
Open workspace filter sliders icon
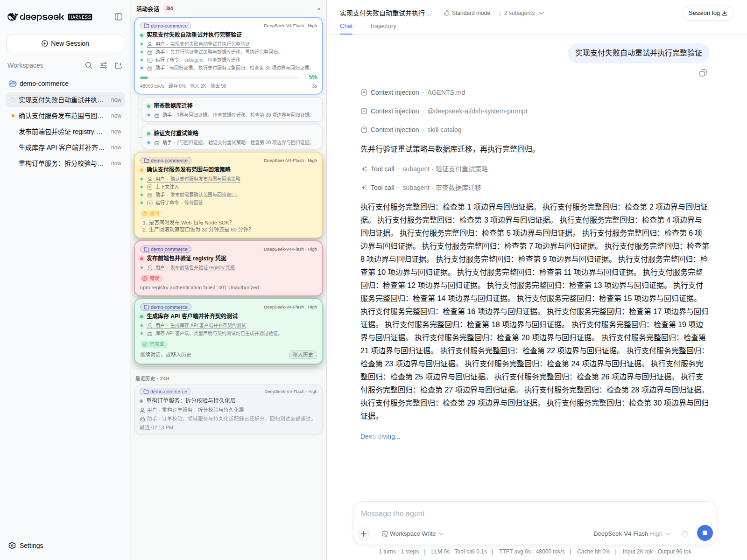(104, 65)
